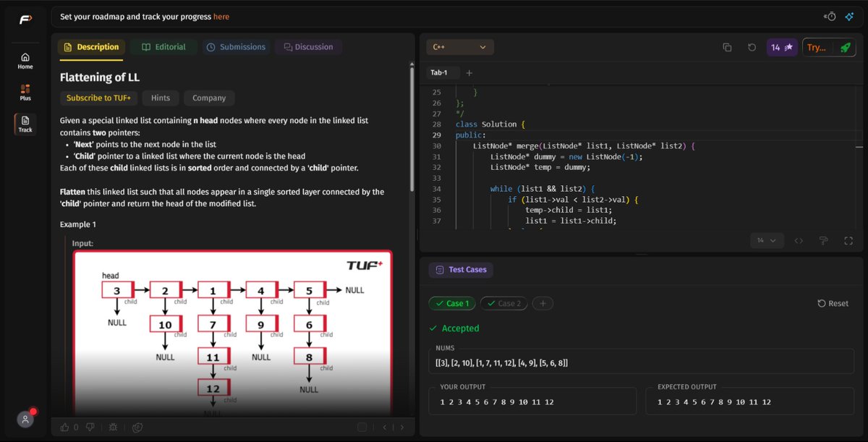Click the YOUR OUTPUT result box
The image size is (868, 442).
click(532, 401)
